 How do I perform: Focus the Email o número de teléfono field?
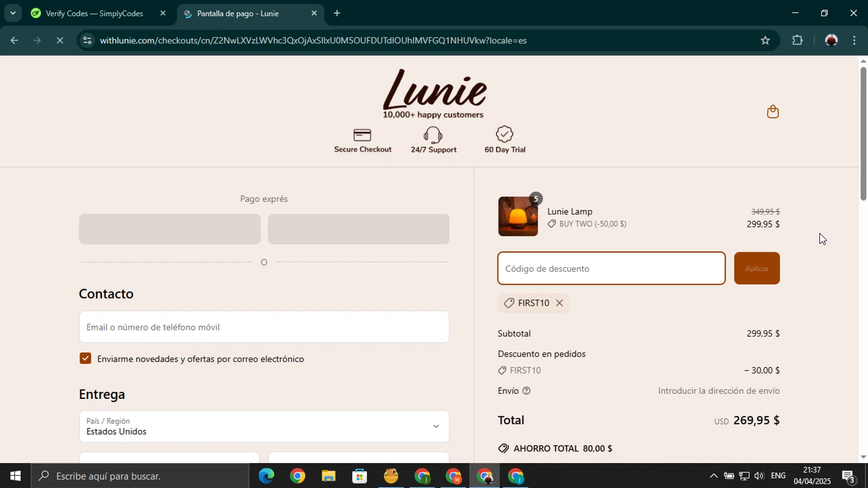tap(264, 327)
